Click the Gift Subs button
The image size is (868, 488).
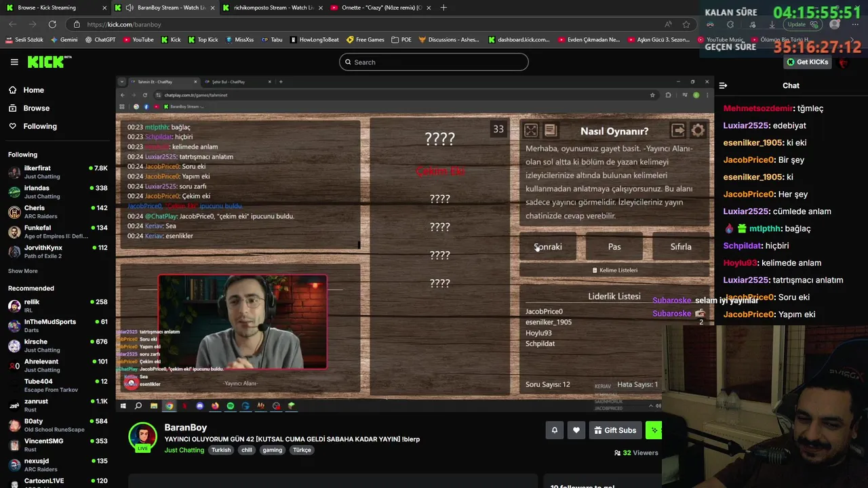(615, 430)
